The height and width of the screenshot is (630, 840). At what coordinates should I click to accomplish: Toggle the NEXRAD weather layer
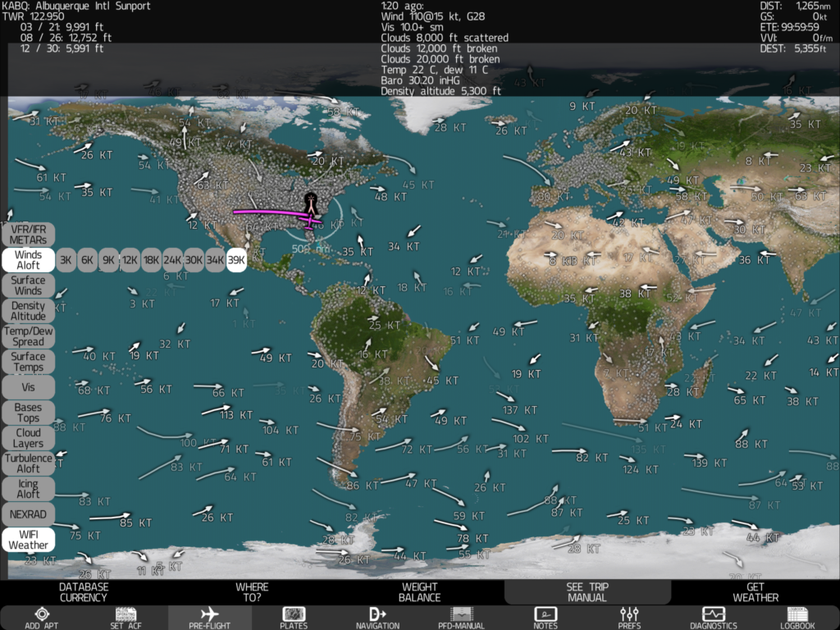(x=28, y=514)
